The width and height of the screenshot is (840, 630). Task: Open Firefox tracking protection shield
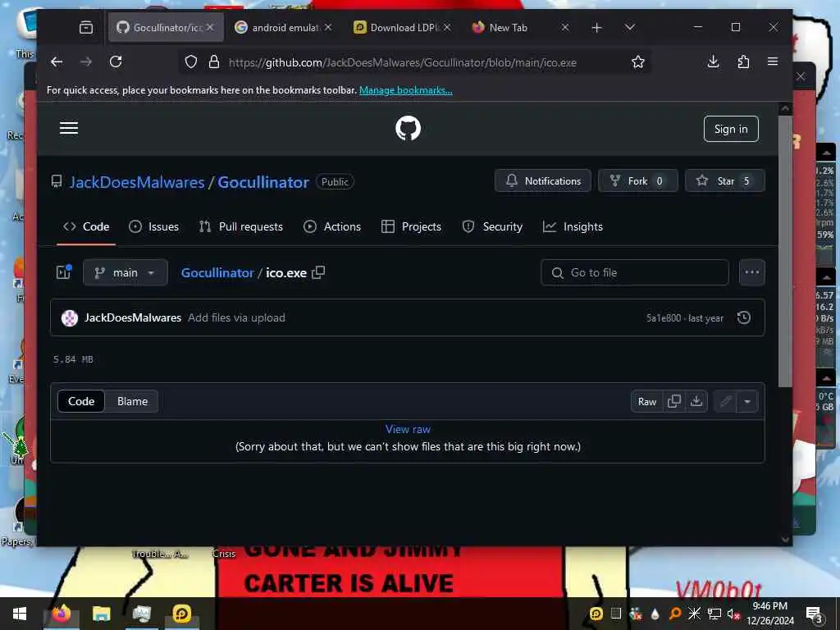(x=190, y=62)
